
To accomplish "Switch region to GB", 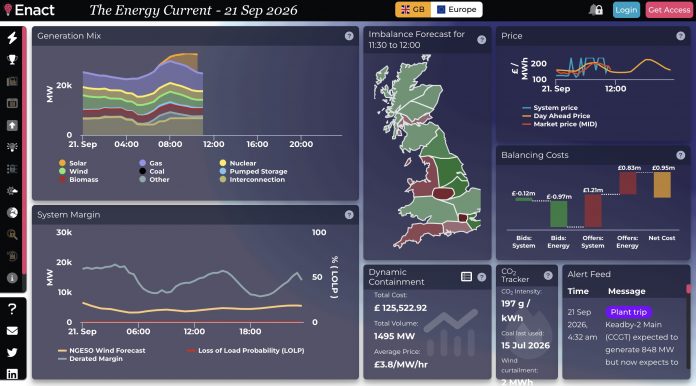I will [413, 10].
